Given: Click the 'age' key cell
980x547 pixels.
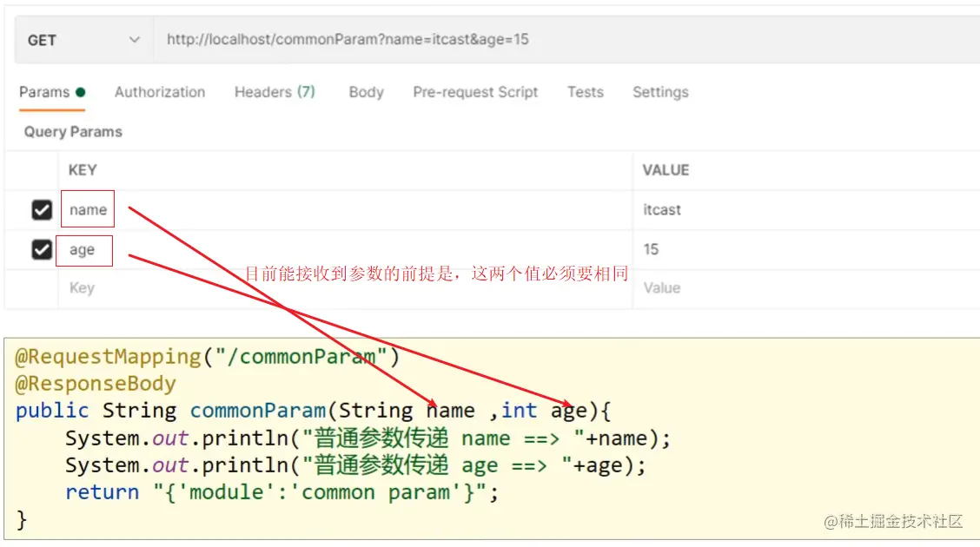Looking at the screenshot, I should pos(346,250).
